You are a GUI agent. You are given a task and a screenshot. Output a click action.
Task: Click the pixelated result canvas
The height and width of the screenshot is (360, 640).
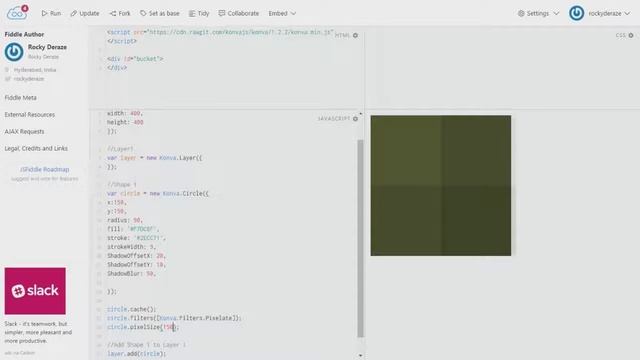coord(441,186)
